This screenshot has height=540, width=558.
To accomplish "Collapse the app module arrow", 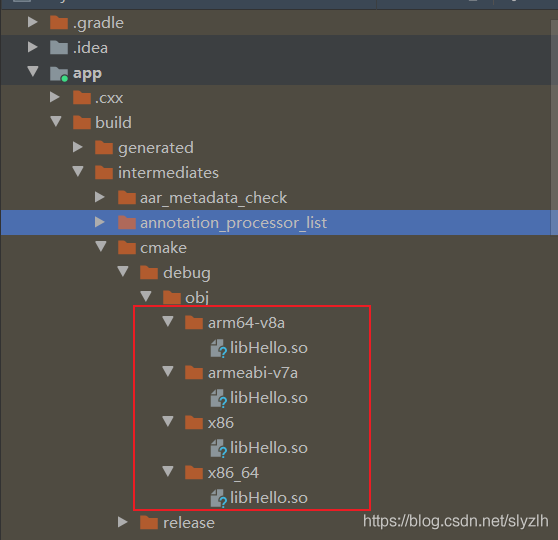I will (33, 72).
